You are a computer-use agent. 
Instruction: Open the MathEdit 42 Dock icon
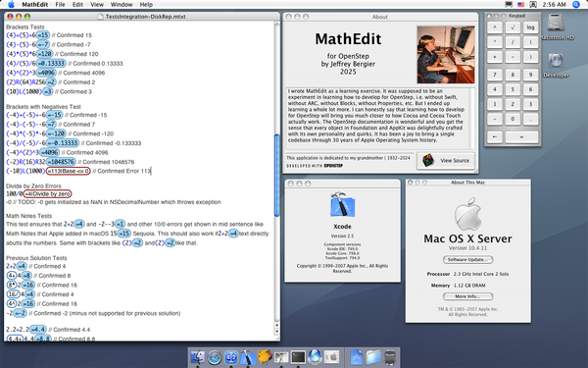231,357
